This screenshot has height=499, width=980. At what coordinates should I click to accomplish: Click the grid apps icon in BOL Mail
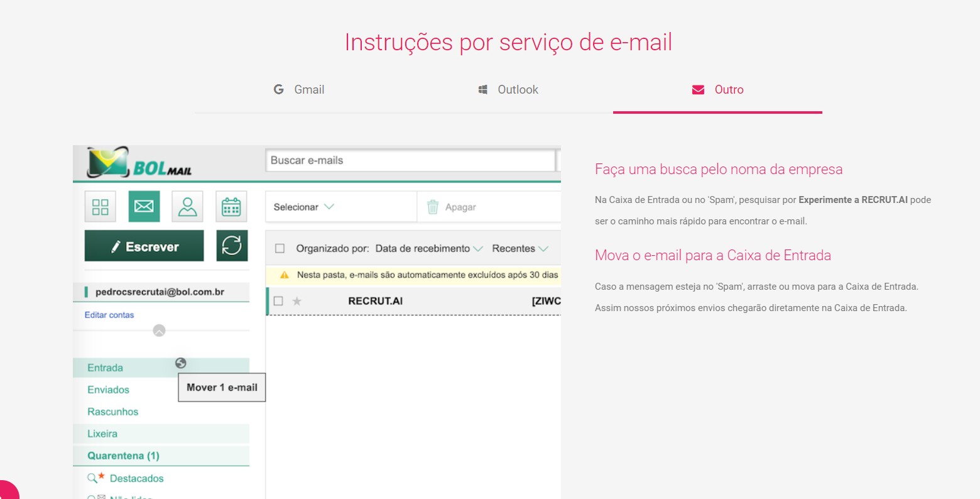(x=101, y=207)
